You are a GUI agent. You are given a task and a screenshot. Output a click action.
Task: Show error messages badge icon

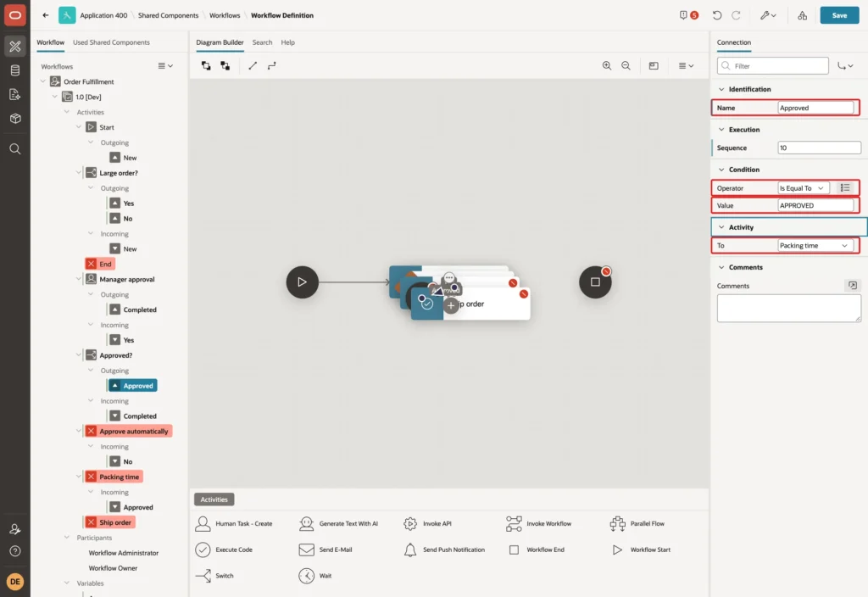pyautogui.click(x=688, y=15)
